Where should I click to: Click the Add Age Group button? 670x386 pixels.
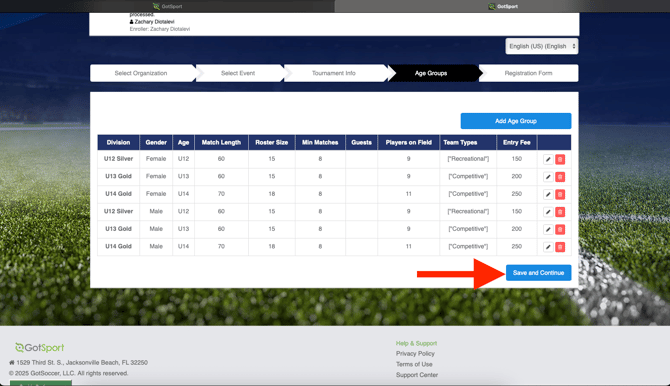click(516, 121)
